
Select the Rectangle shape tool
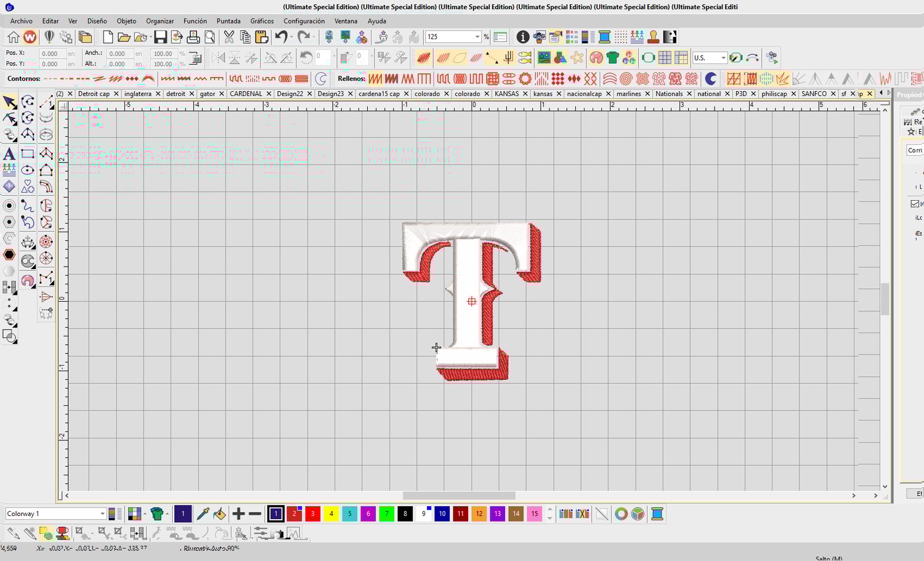click(x=28, y=153)
